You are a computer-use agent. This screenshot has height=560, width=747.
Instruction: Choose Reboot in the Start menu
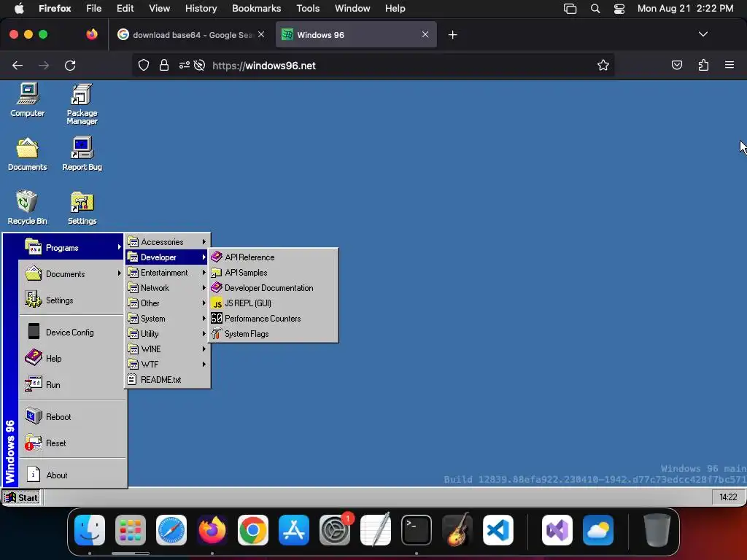point(72,416)
